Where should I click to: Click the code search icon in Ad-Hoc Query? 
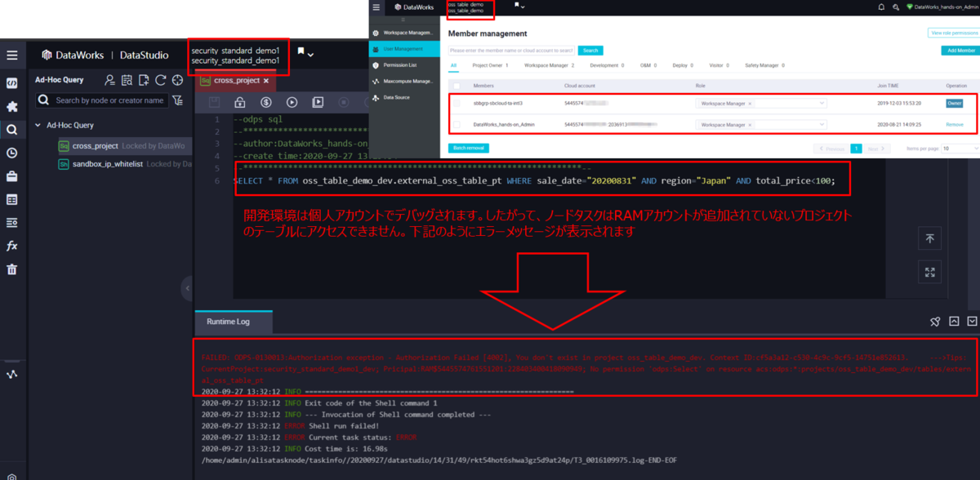tap(127, 80)
